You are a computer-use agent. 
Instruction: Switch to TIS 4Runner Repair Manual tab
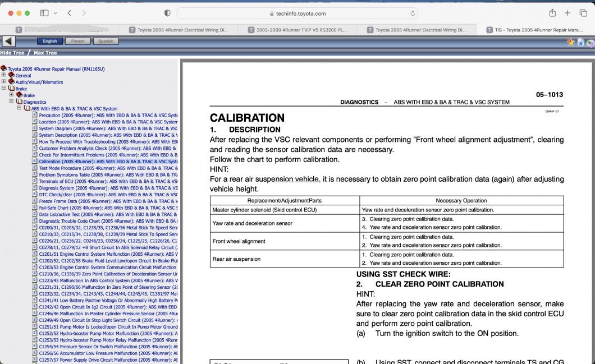pyautogui.click(x=535, y=30)
